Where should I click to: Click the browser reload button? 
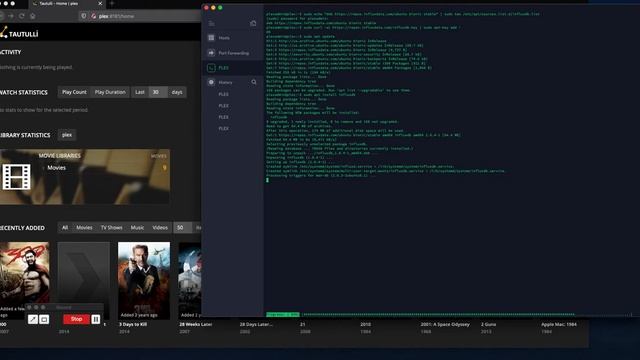[22, 16]
